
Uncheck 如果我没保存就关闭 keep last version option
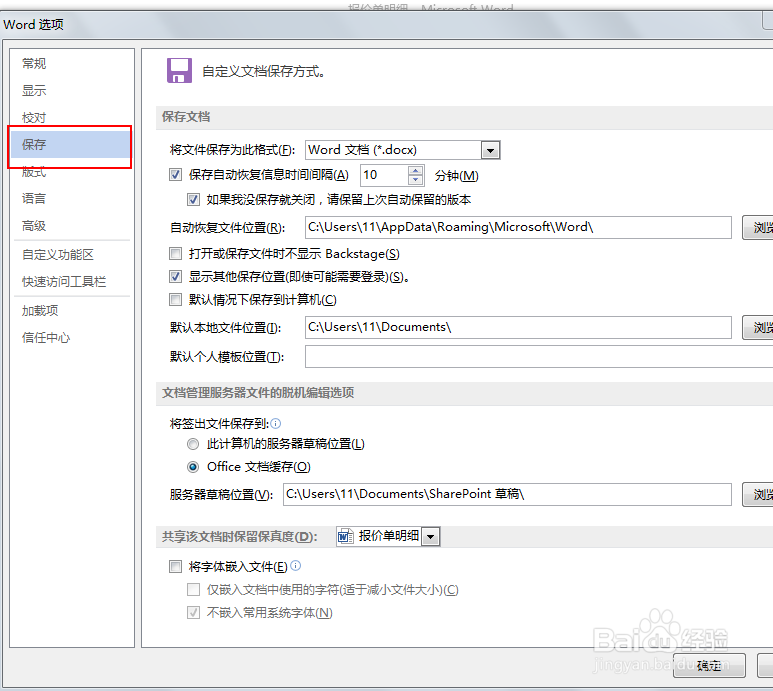click(193, 200)
